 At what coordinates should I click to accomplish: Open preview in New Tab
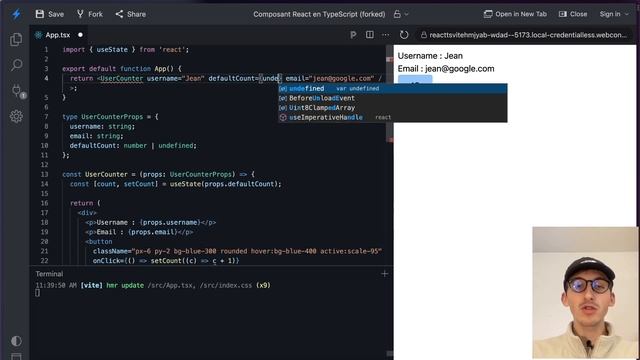515,14
